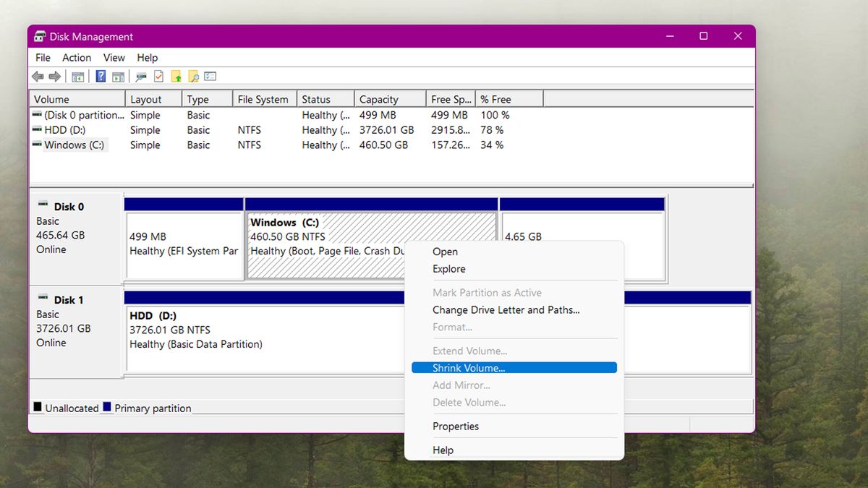
Task: Click Show/Hide Console Tree toolbar icon
Action: (78, 77)
